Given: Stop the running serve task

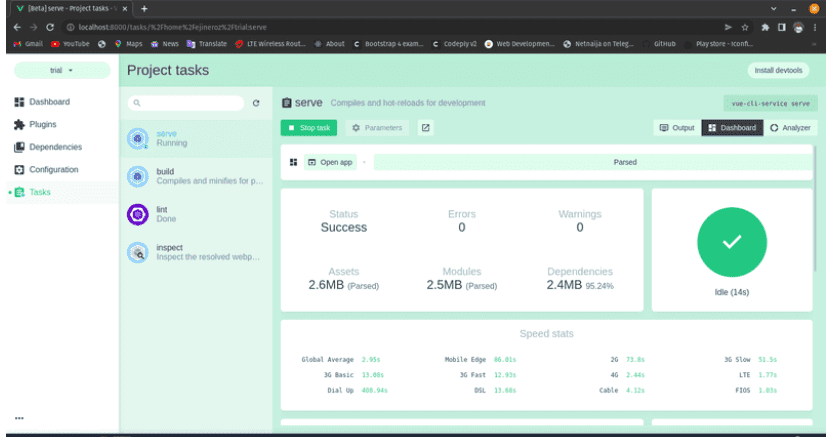Looking at the screenshot, I should click(x=309, y=127).
